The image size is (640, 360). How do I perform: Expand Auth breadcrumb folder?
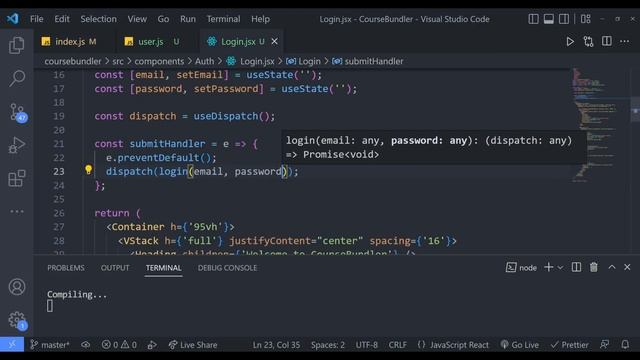[204, 61]
